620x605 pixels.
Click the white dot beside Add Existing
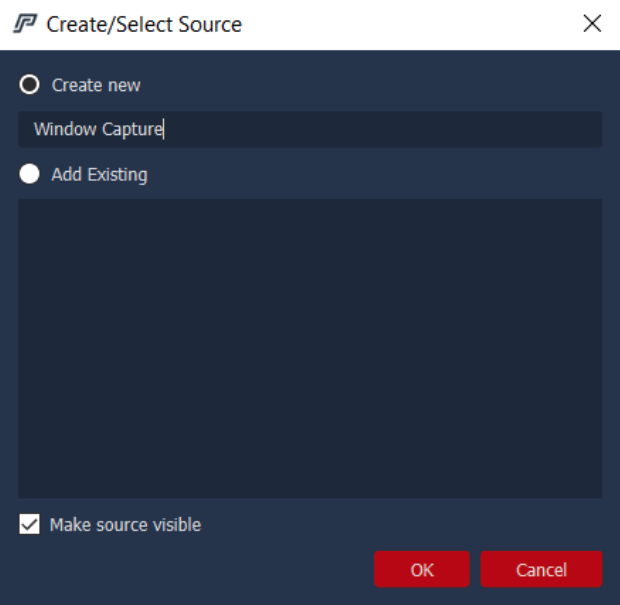tap(30, 174)
